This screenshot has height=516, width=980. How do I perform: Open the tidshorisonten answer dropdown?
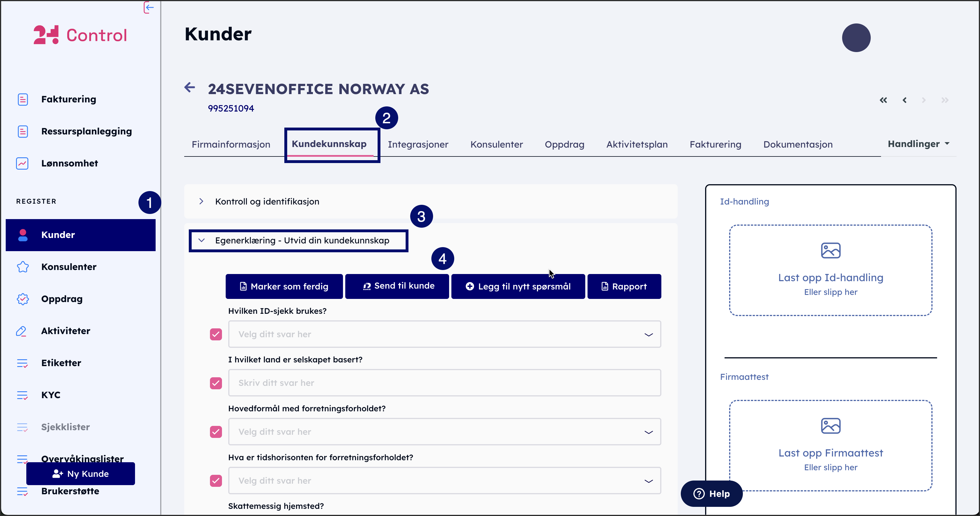[444, 481]
